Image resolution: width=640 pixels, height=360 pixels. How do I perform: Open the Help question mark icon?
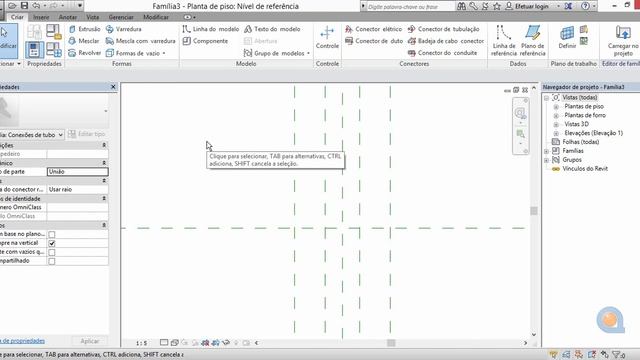[x=585, y=6]
